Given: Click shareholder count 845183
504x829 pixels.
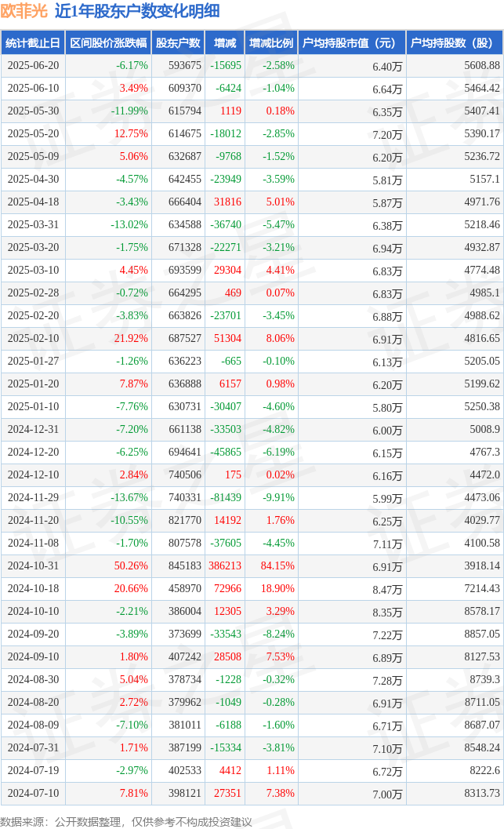Looking at the screenshot, I should coord(185,565).
